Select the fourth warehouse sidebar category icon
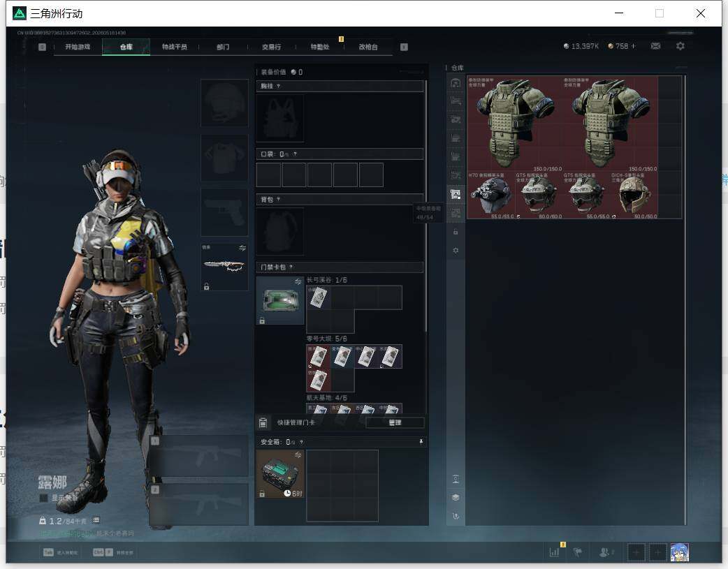 tap(456, 138)
